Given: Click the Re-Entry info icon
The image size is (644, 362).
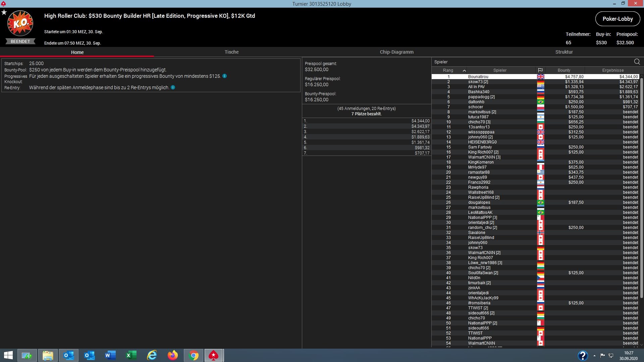Looking at the screenshot, I should coord(173,87).
